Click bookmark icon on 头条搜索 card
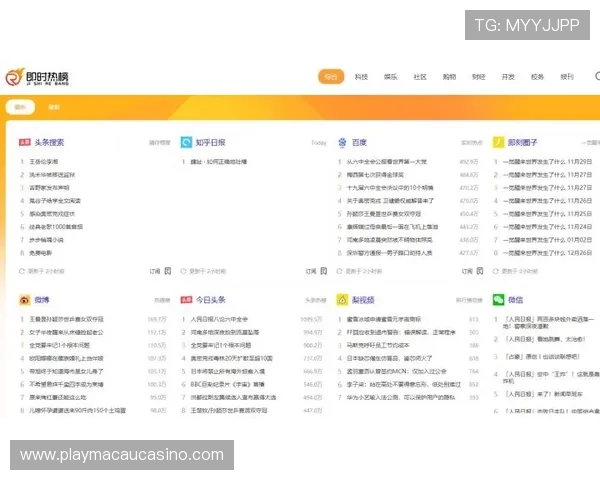The image size is (600, 480). pyautogui.click(x=168, y=271)
